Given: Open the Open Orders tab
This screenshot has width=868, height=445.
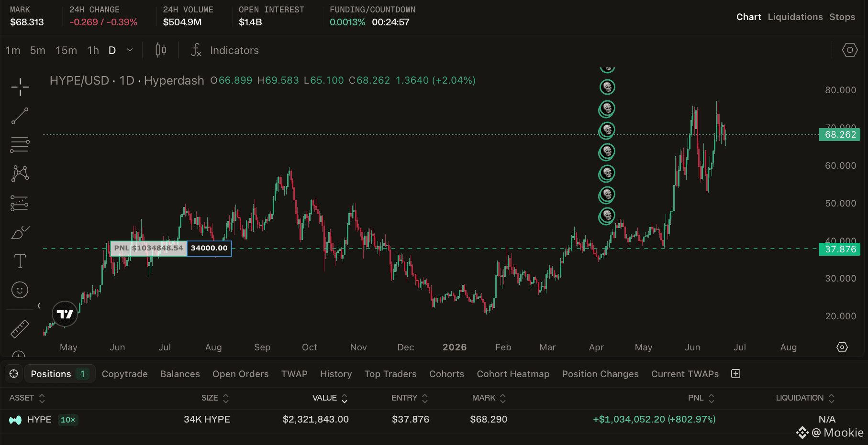Looking at the screenshot, I should (x=241, y=374).
